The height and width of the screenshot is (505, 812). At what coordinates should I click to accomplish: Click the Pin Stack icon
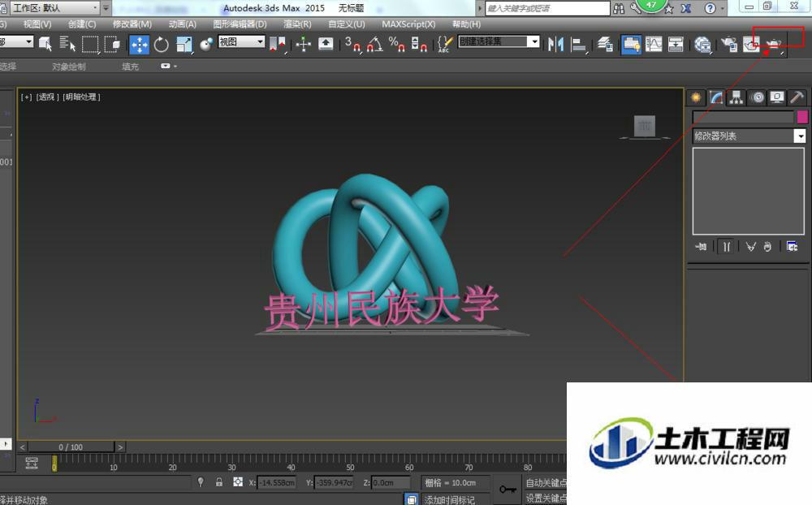pos(702,247)
